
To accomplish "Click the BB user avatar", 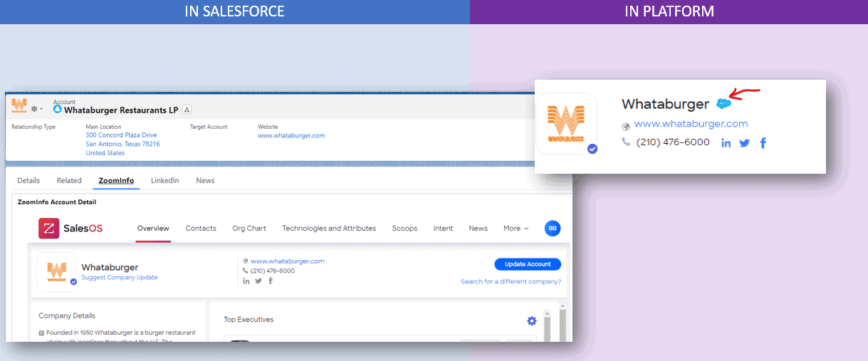I will pos(553,229).
